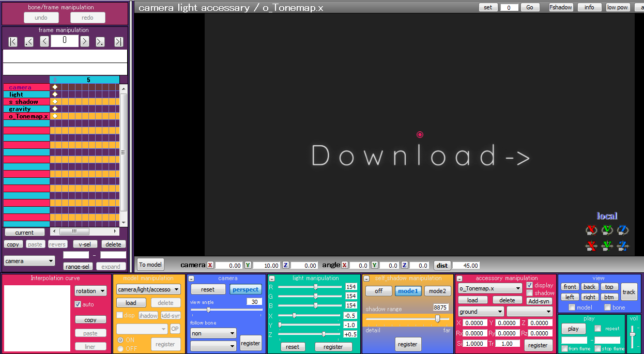Click the rotate X axis camera icon
Image resolution: width=644 pixels, height=354 pixels.
[x=591, y=230]
